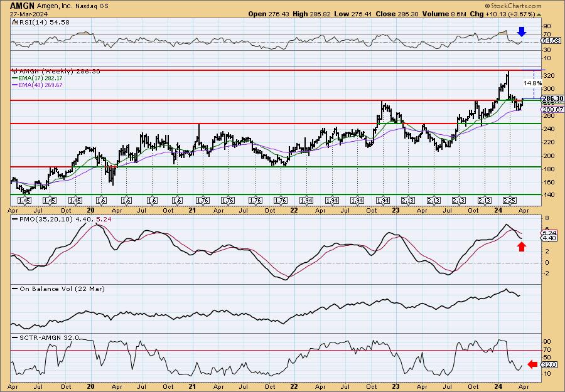Select the Volume 8.6M reading
The image size is (565, 392).
(444, 14)
